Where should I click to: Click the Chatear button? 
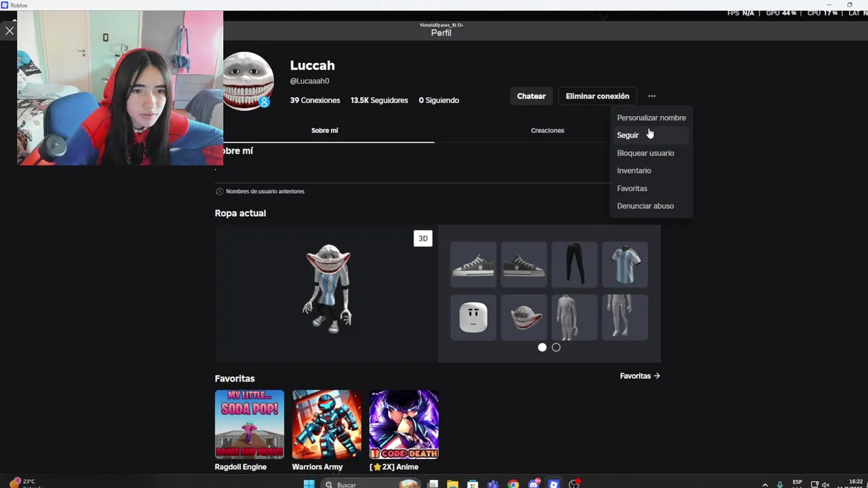[531, 96]
